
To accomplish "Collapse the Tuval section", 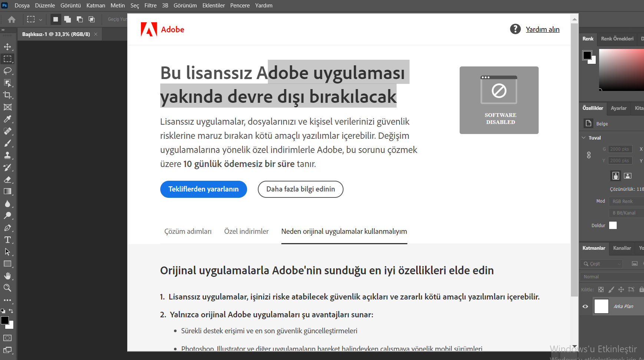I will (x=584, y=138).
